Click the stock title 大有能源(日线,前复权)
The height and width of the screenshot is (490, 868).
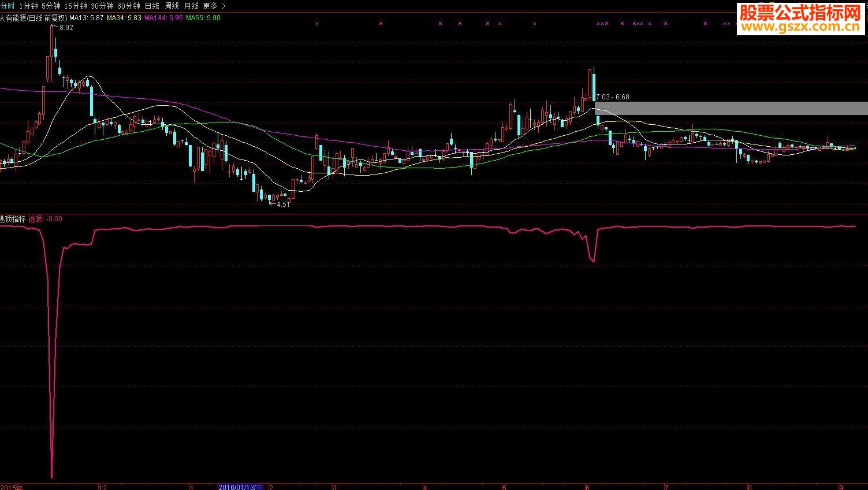(x=33, y=18)
